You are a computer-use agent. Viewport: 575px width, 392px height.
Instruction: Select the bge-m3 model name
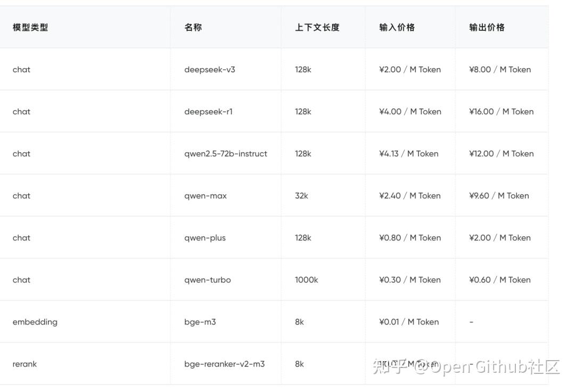tap(200, 322)
